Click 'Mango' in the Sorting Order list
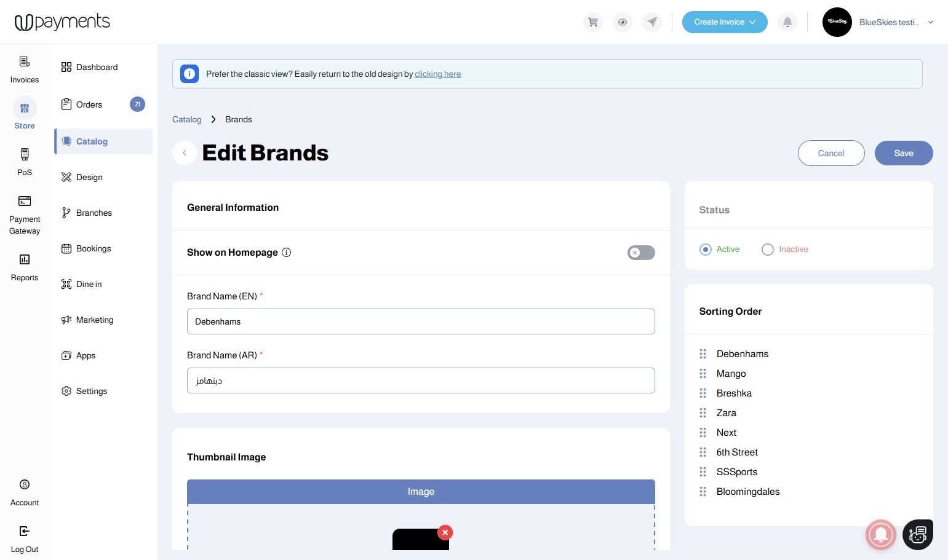The image size is (948, 560). [731, 374]
